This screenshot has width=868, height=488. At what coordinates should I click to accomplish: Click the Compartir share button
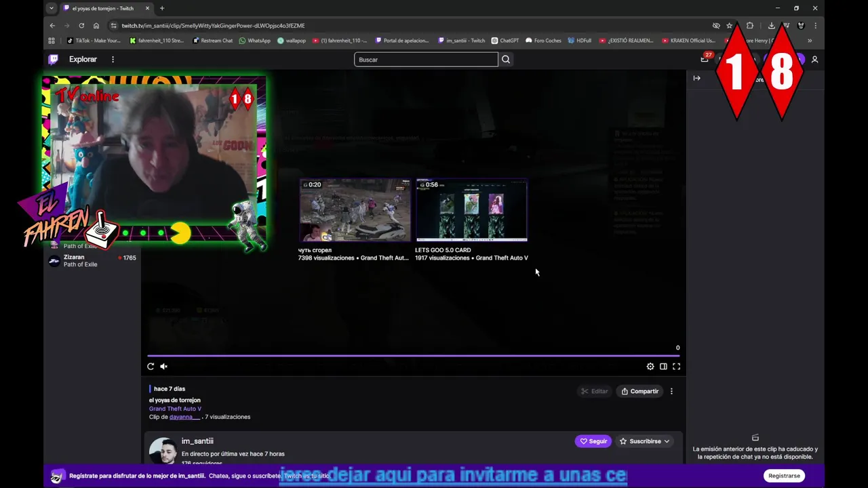[x=639, y=391]
